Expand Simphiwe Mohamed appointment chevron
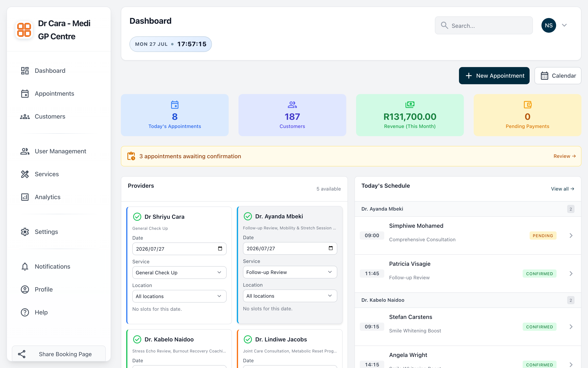This screenshot has height=368, width=588. [x=571, y=235]
